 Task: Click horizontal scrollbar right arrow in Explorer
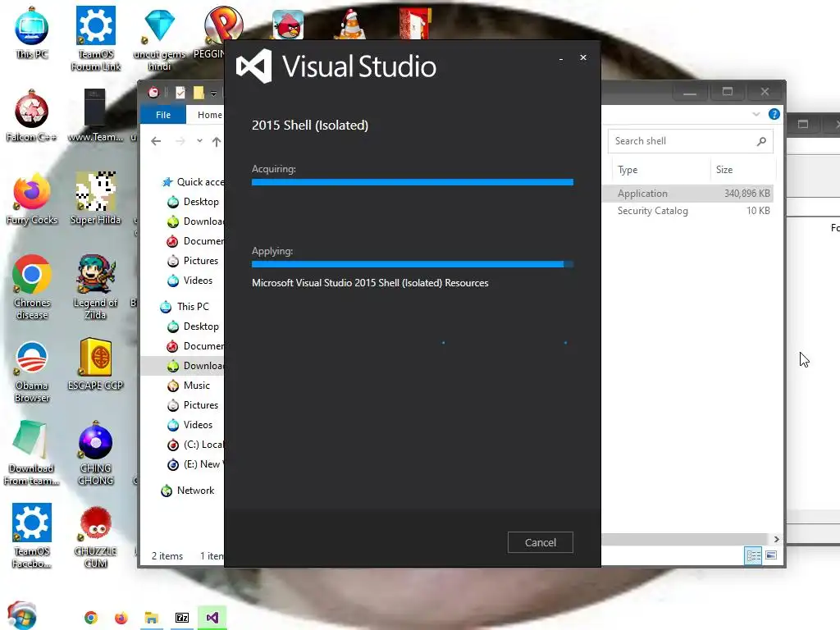point(776,539)
